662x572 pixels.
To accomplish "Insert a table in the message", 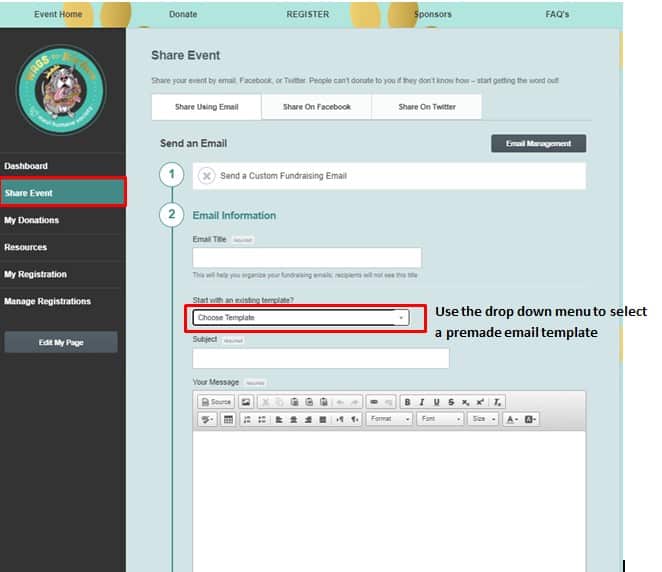I will click(x=228, y=419).
